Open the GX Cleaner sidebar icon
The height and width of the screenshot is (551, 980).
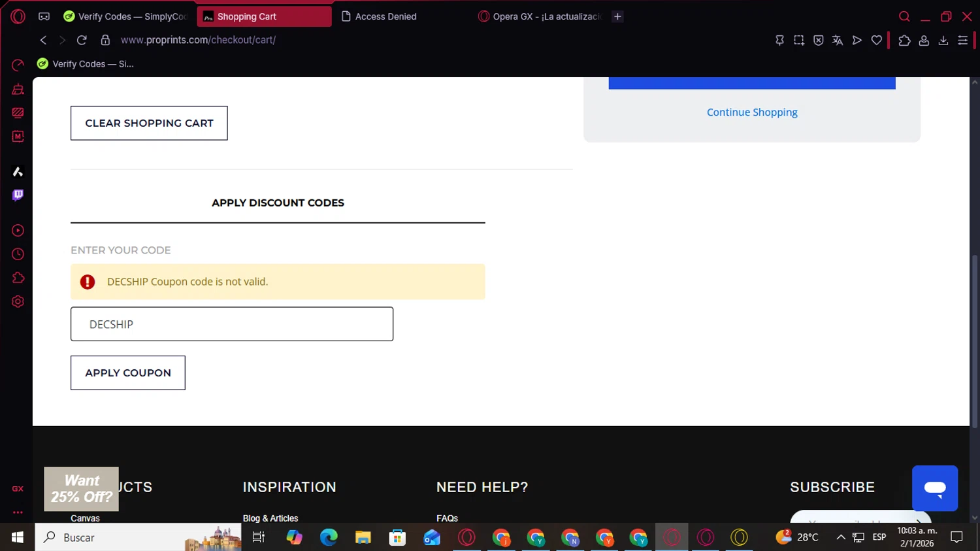pos(18,89)
